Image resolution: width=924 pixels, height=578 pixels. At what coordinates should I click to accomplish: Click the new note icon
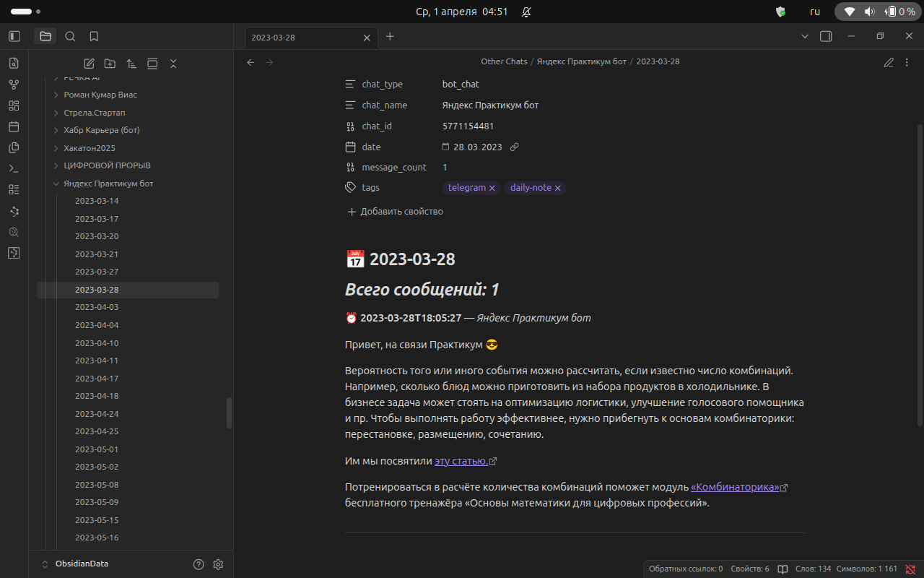pos(89,64)
